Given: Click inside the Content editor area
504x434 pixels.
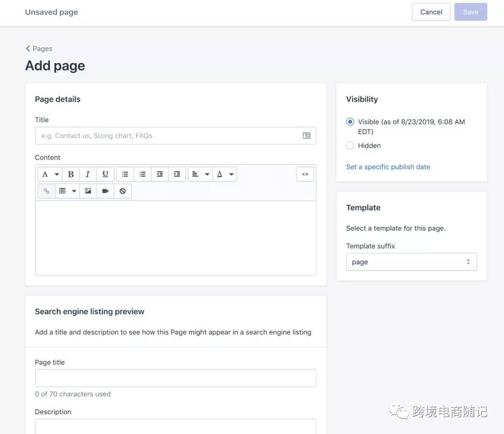Looking at the screenshot, I should (x=175, y=238).
